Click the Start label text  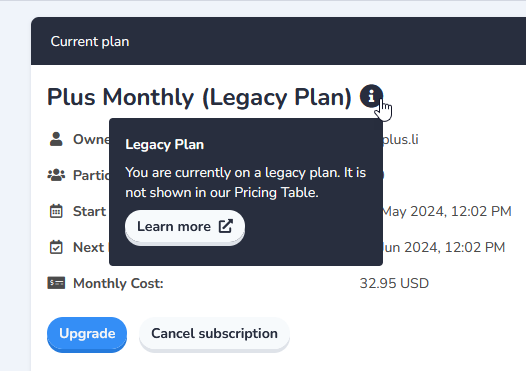point(90,212)
